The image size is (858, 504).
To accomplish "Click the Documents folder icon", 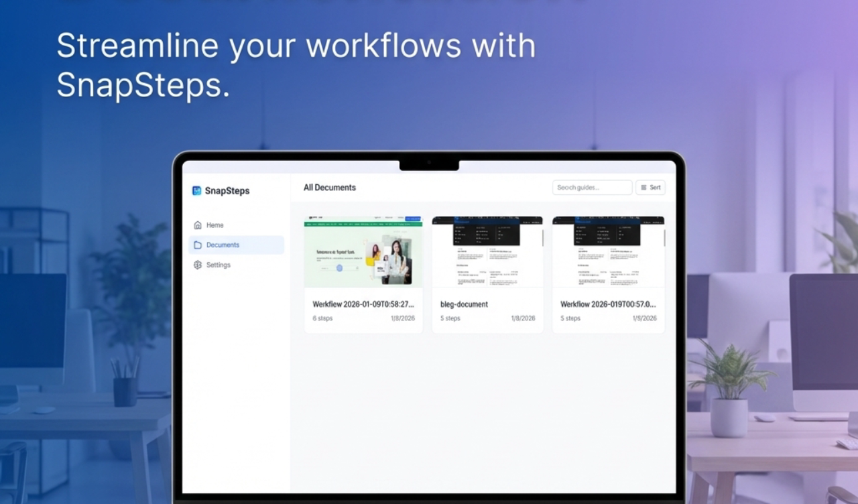I will (x=198, y=245).
